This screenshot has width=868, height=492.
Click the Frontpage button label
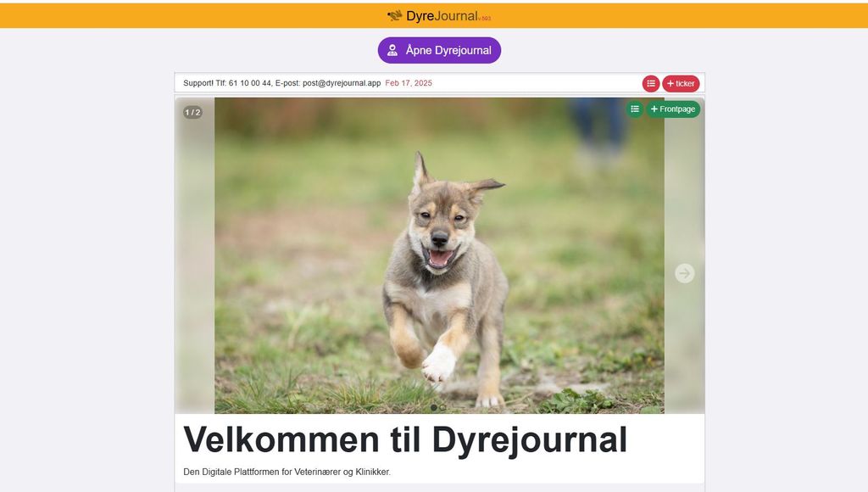click(677, 109)
